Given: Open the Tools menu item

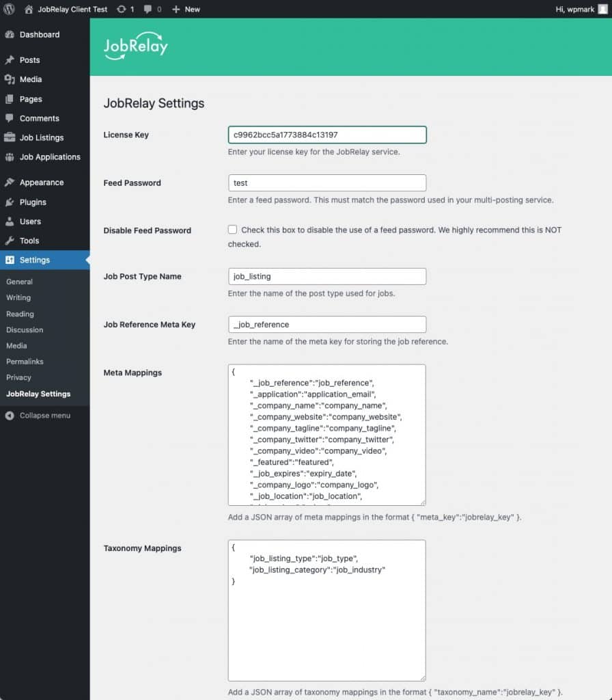Looking at the screenshot, I should (x=44, y=241).
